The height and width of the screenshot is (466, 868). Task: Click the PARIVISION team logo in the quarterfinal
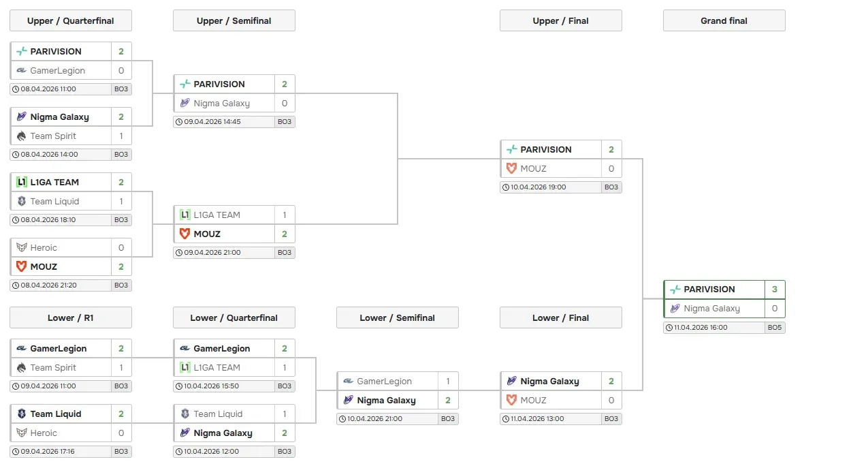[21, 51]
